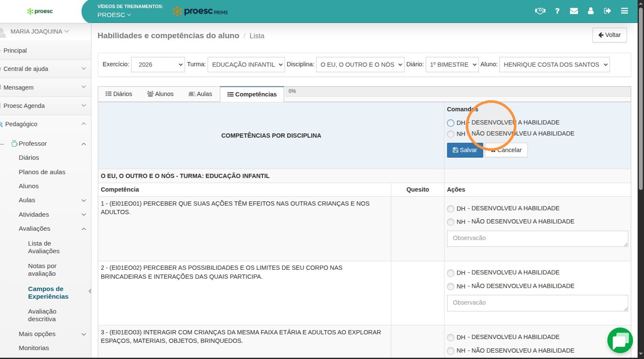Click the 0% progress bar
The image size is (644, 359).
458,91
